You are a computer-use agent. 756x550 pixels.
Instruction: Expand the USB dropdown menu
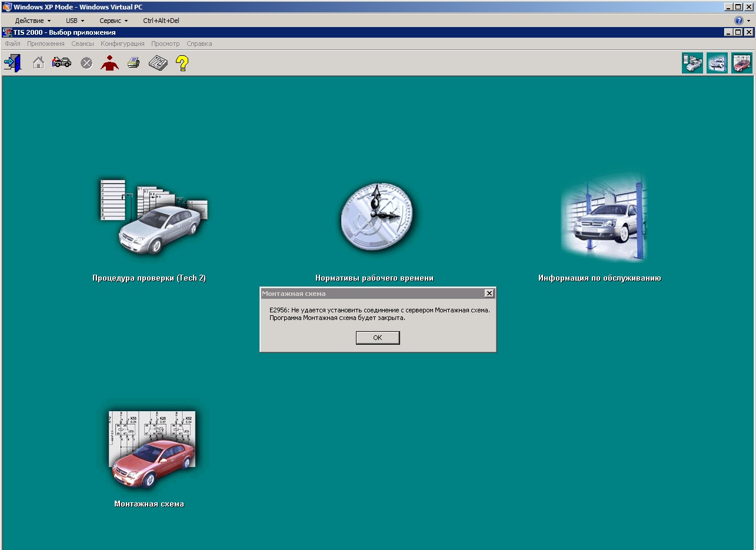pos(75,21)
